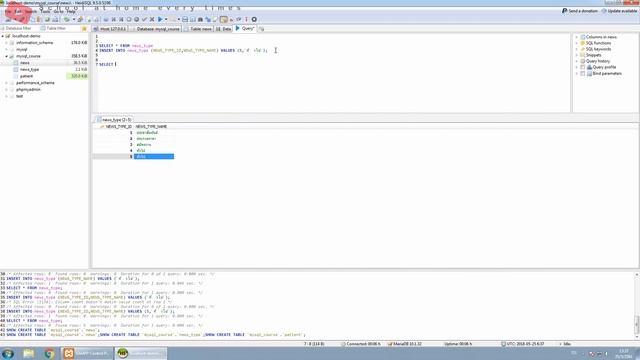Run the query with the blue play icon
The height and width of the screenshot is (360, 640).
coord(160,19)
